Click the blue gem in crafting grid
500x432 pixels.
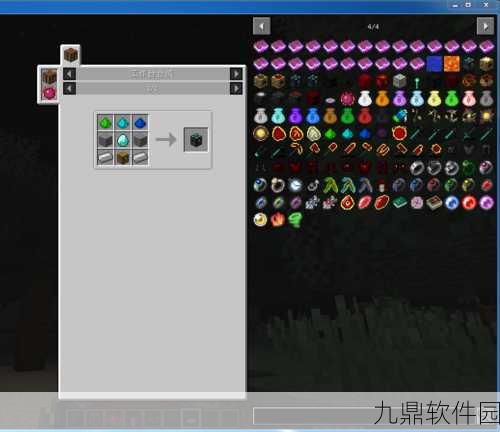[x=140, y=123]
